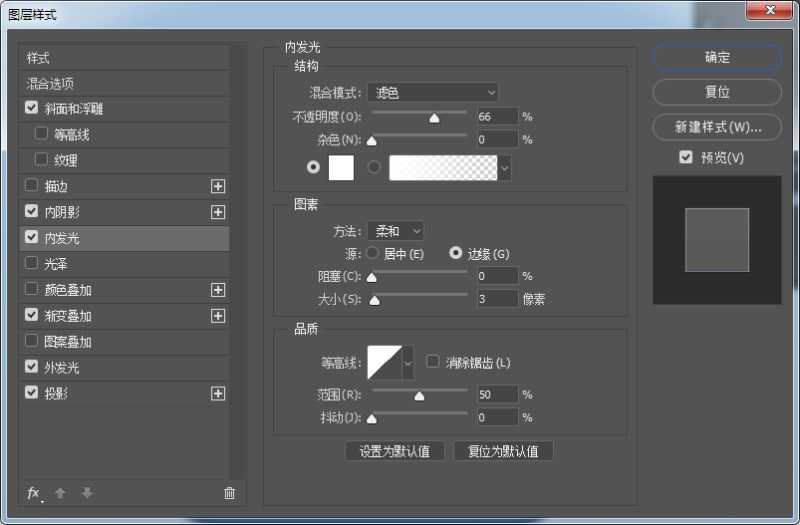Open the 等高线 contour picker arrow
Viewport: 800px width, 525px height.
pos(408,363)
